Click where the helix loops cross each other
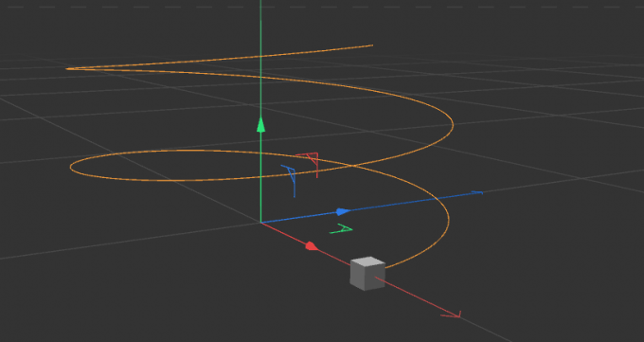 pos(352,166)
